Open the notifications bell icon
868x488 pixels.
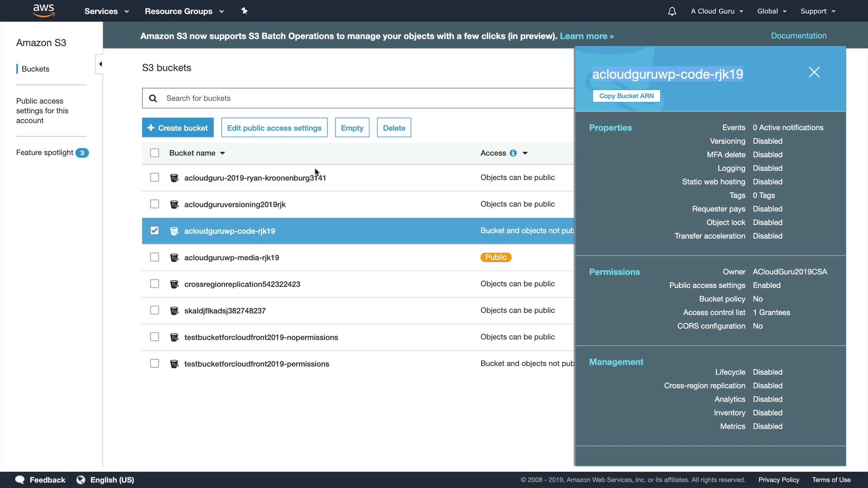[x=672, y=11]
